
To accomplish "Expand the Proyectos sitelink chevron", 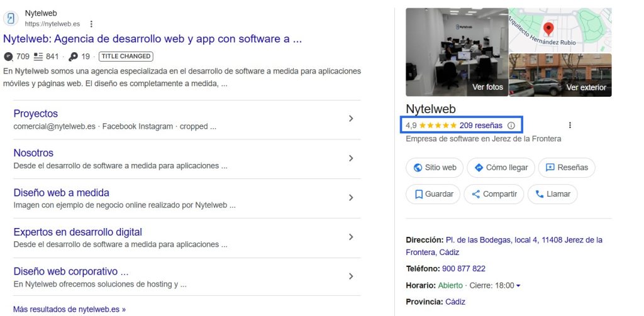I will [351, 119].
